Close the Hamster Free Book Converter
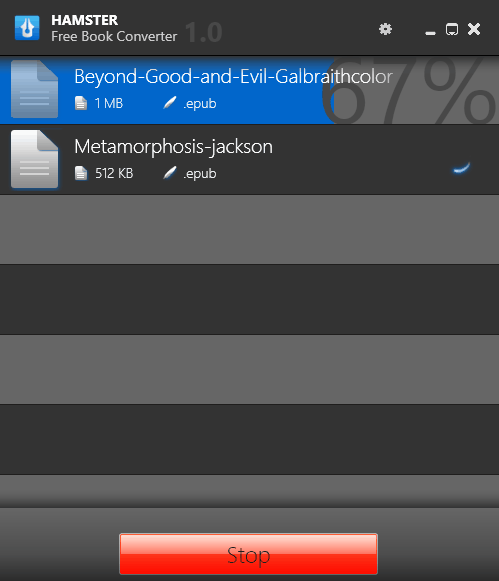 pyautogui.click(x=474, y=29)
